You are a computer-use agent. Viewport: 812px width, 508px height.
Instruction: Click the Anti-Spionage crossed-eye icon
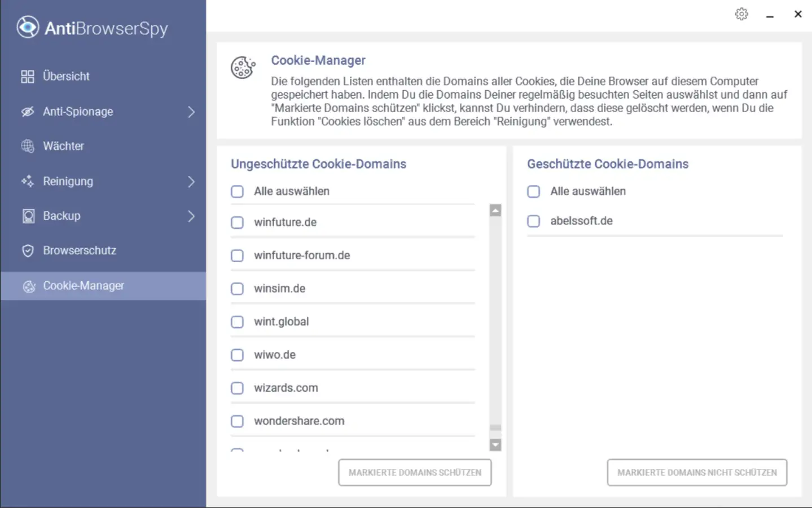28,112
